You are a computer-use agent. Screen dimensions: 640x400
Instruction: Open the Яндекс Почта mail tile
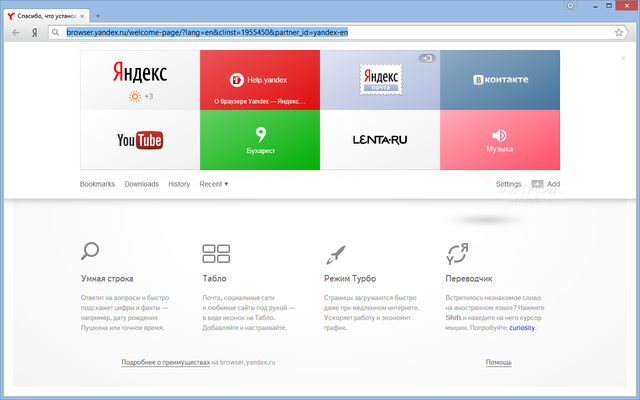click(380, 80)
